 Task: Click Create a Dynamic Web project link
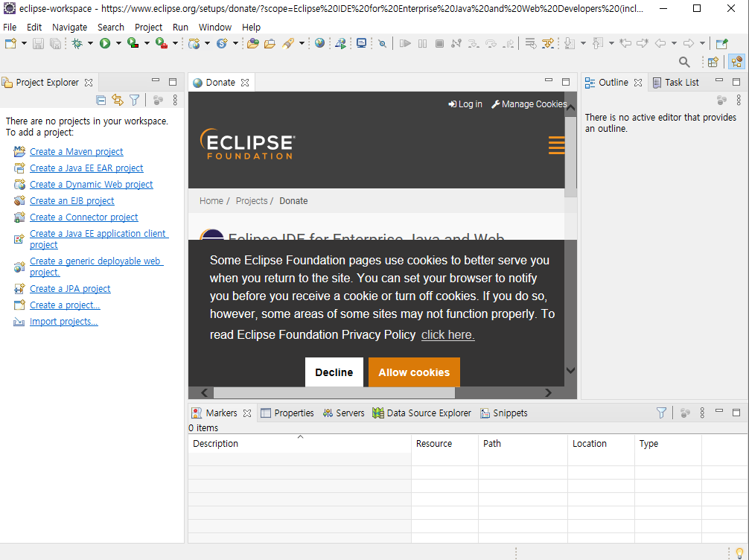tap(92, 185)
